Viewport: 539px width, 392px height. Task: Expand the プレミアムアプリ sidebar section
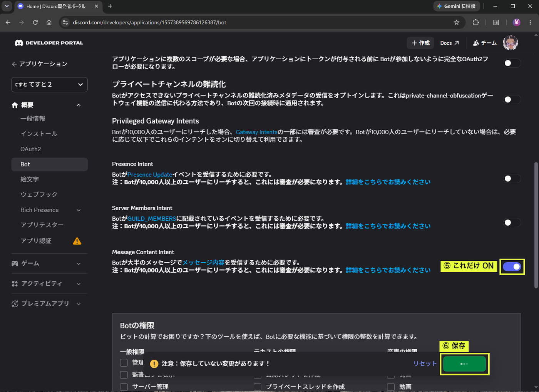tap(79, 304)
